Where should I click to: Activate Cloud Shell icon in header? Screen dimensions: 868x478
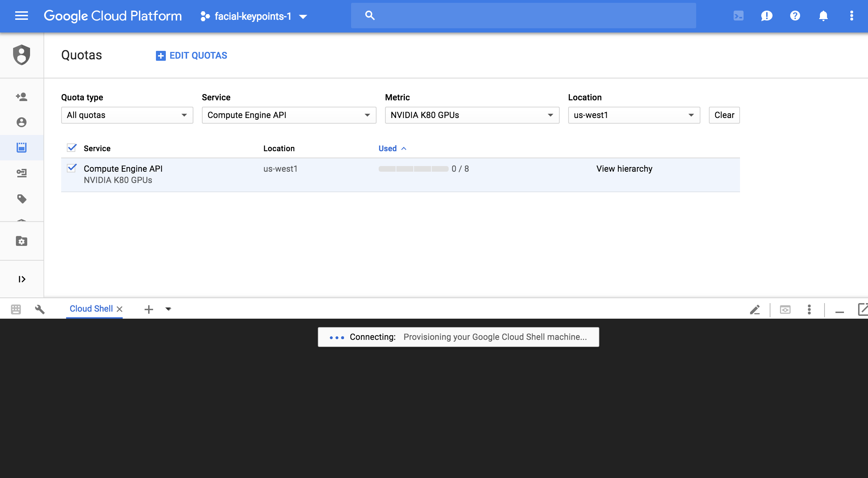point(738,16)
